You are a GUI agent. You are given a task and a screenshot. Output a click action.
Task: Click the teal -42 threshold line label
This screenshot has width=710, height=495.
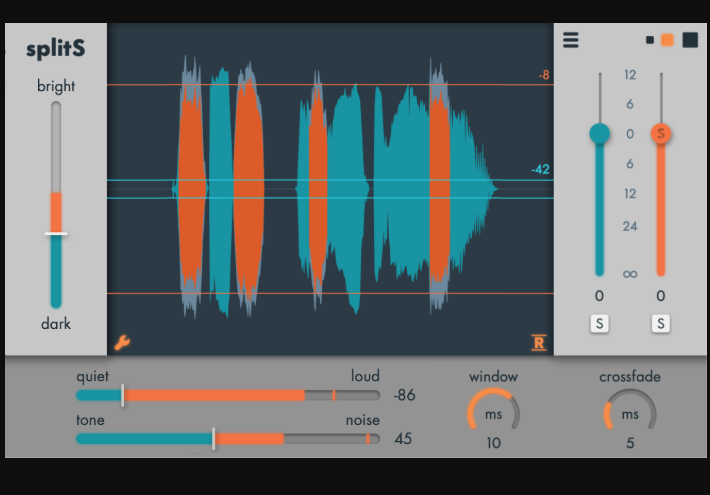541,170
